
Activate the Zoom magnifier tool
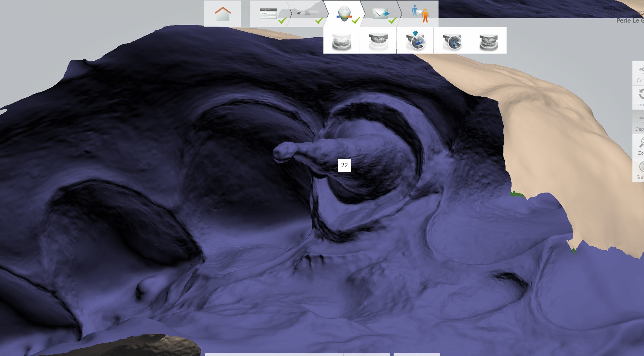(x=639, y=146)
